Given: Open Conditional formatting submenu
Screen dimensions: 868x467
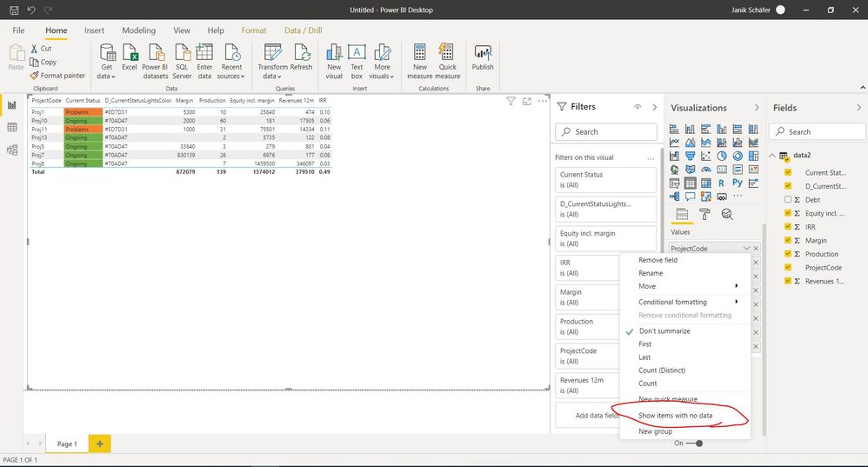Looking at the screenshot, I should 685,302.
